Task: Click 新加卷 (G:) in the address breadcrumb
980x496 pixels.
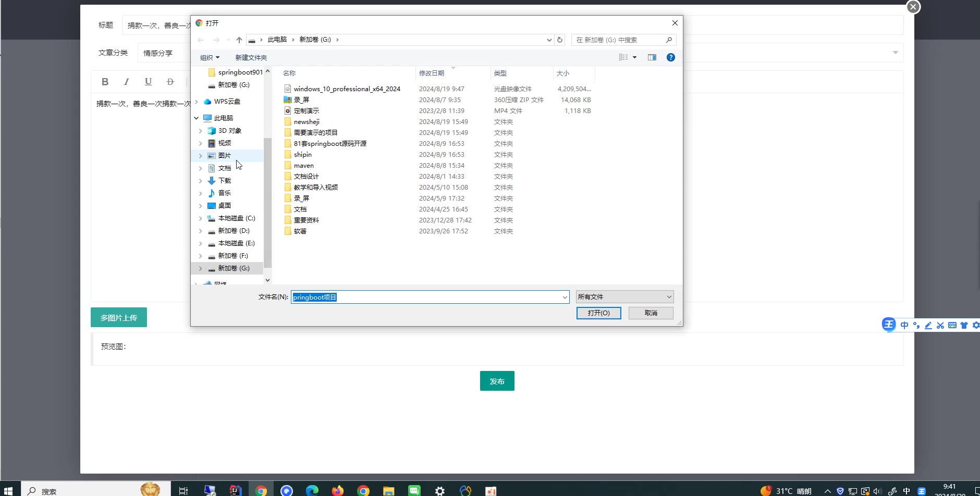Action: coord(315,40)
